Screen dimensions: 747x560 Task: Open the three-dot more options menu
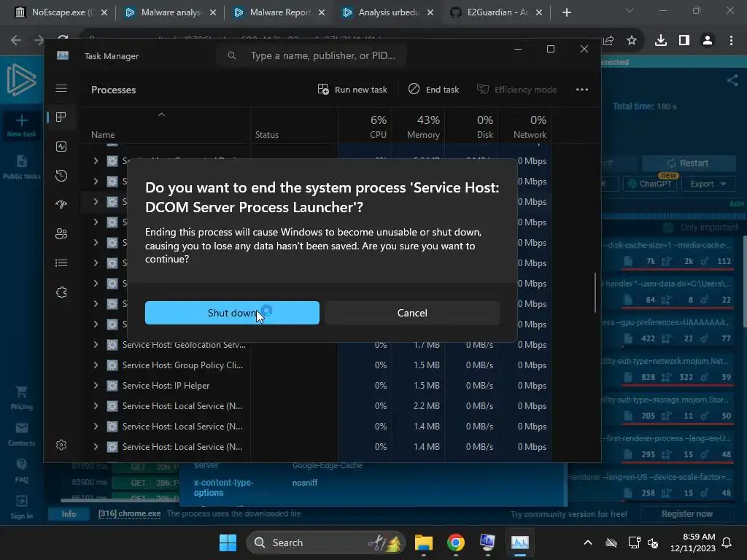pos(581,90)
